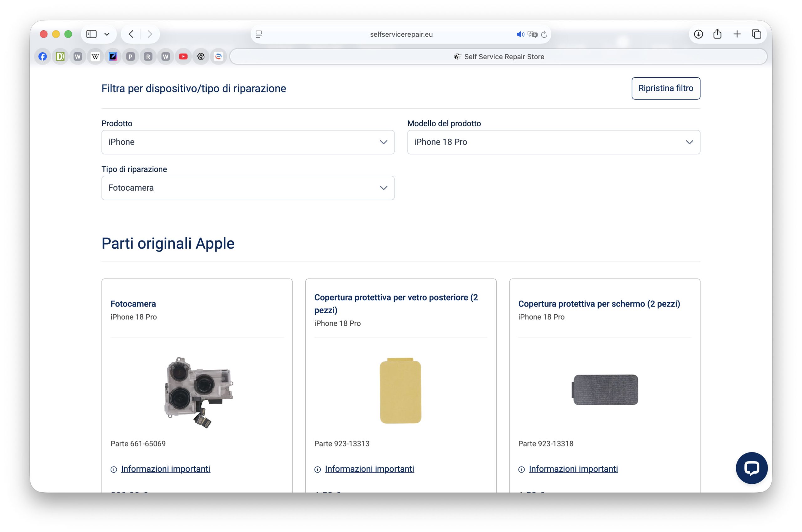Select the Self Service Repair Store tab
This screenshot has width=802, height=532.
point(498,57)
